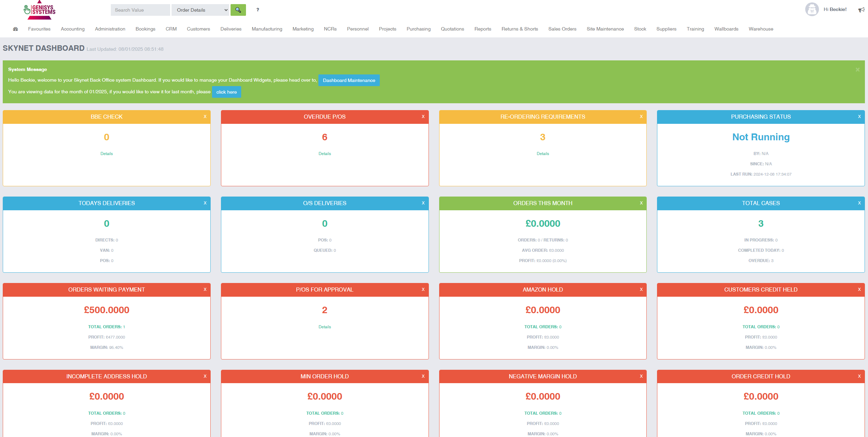Click the question mark help icon

point(258,10)
